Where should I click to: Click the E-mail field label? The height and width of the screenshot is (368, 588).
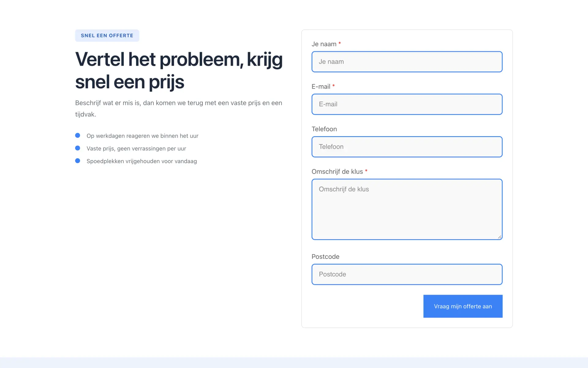(321, 87)
